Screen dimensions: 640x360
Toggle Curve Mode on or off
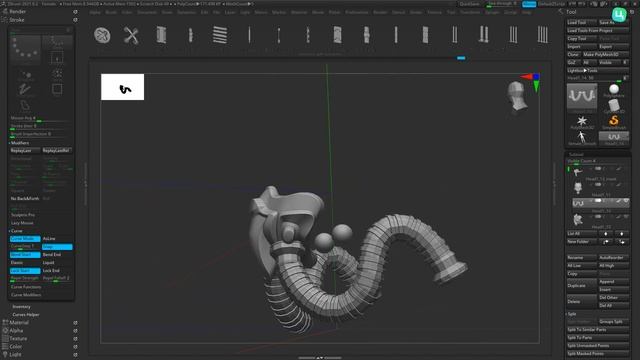25,239
